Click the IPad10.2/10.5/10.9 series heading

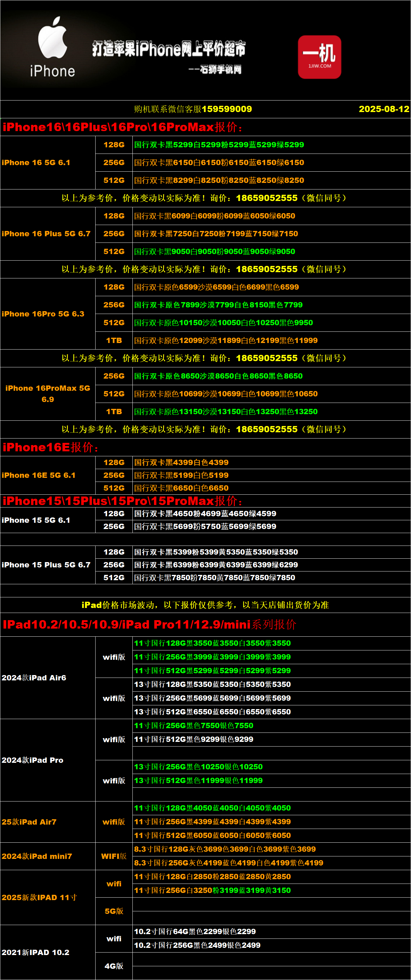149,624
